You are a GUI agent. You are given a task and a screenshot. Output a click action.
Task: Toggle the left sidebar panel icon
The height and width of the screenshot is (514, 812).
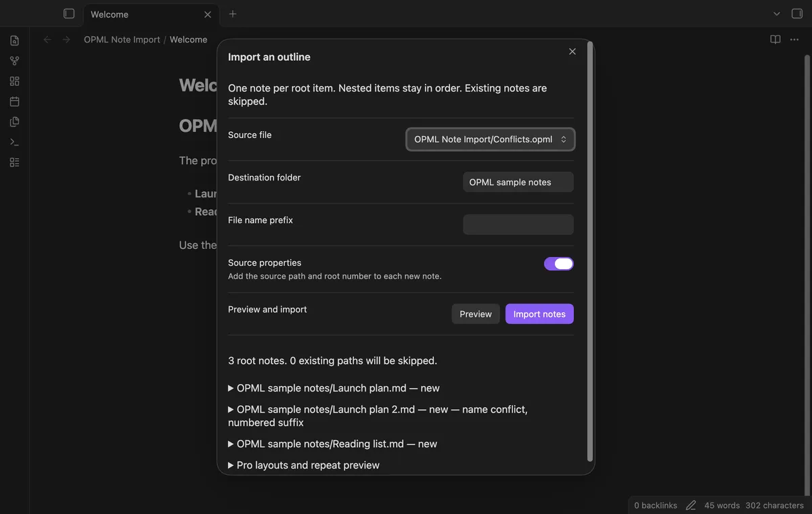point(68,14)
